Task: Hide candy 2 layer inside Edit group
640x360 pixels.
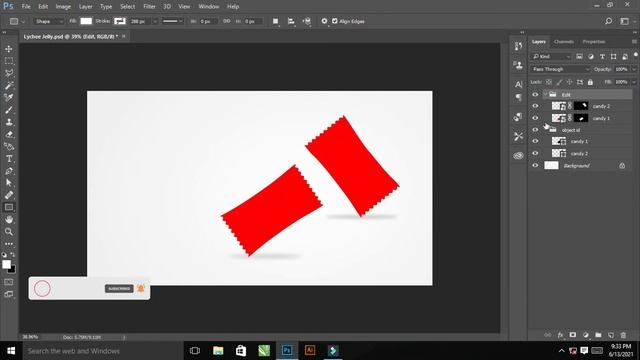Action: pos(535,106)
